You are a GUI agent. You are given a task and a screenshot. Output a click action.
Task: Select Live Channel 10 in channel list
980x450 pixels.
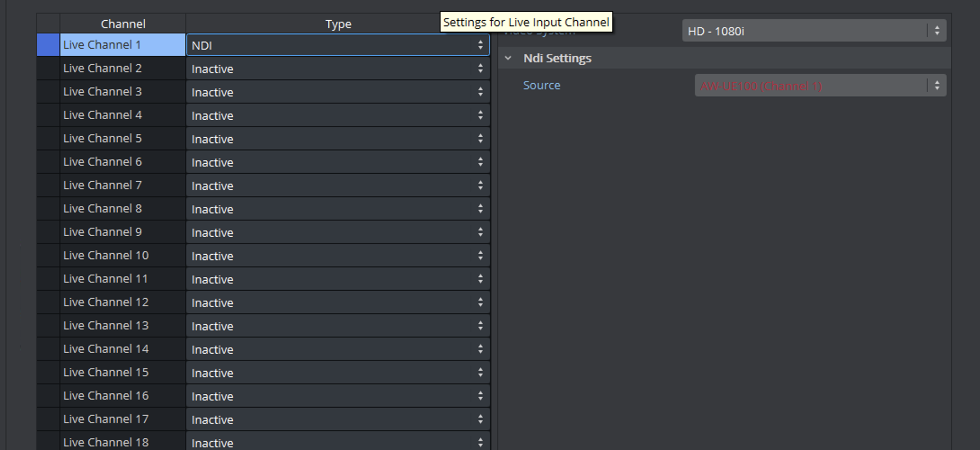[122, 256]
